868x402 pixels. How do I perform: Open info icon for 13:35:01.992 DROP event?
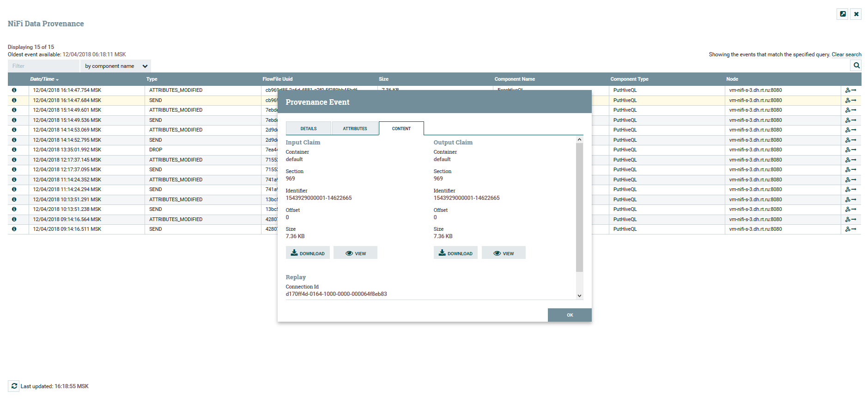(x=14, y=150)
